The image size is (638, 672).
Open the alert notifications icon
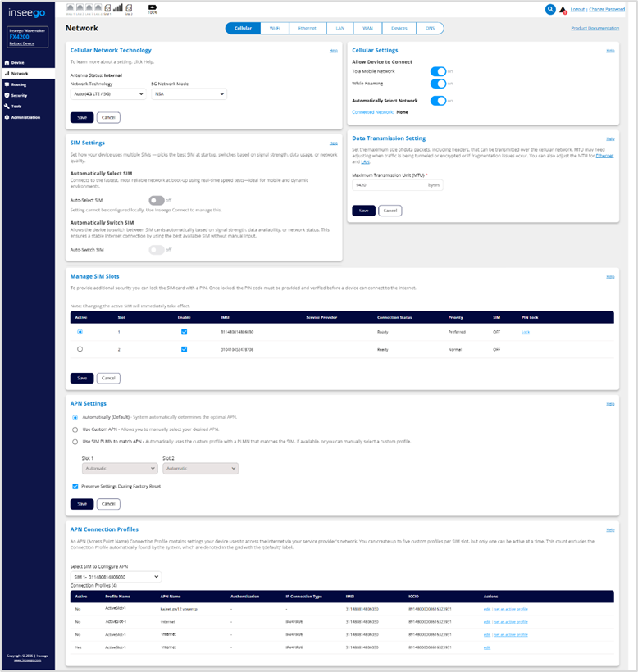pos(563,10)
